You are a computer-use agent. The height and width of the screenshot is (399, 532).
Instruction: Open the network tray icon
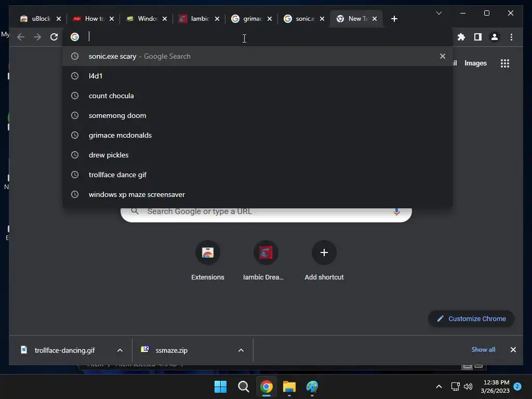455,387
